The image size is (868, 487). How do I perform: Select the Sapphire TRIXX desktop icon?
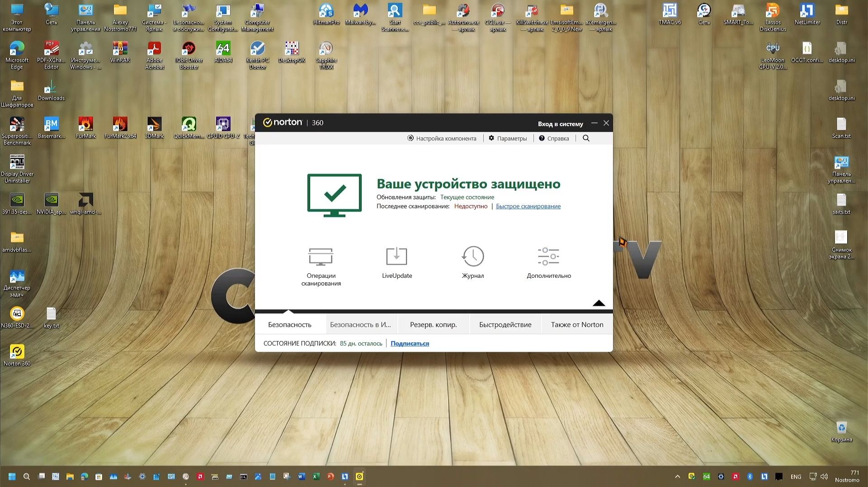pyautogui.click(x=326, y=55)
